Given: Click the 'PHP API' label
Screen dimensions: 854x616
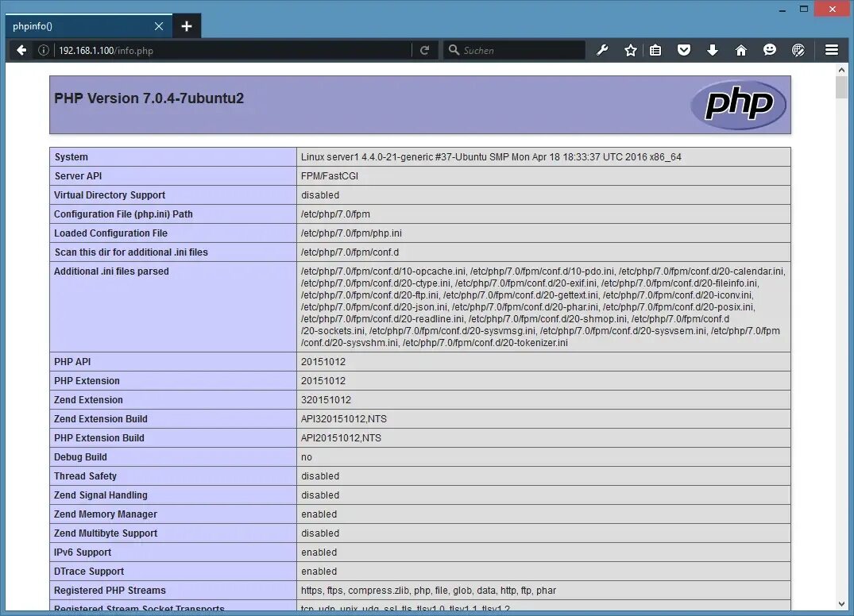Looking at the screenshot, I should (71, 362).
